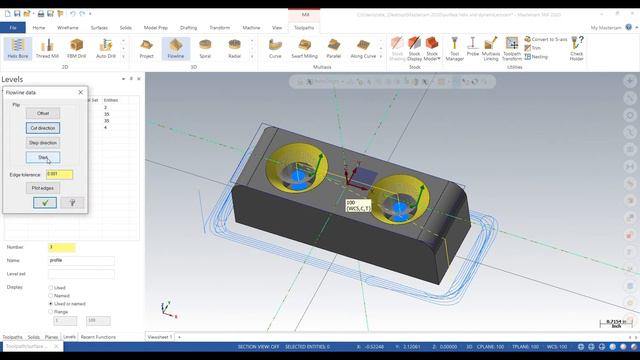Select the Along Curve toolpath
The height and width of the screenshot is (360, 640).
(363, 49)
